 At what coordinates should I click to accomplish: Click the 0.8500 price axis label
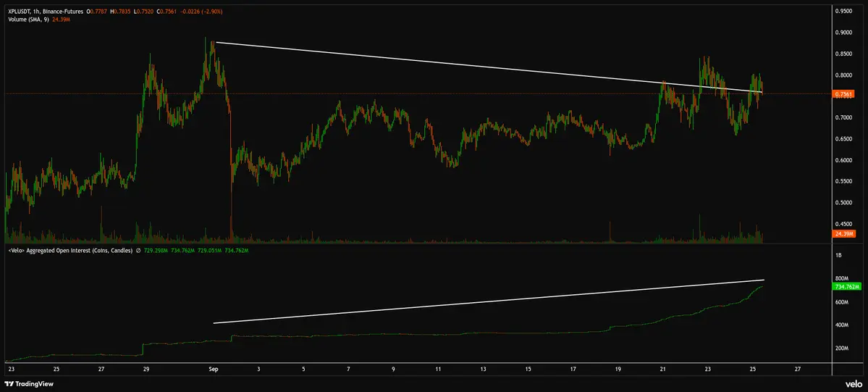[844, 54]
